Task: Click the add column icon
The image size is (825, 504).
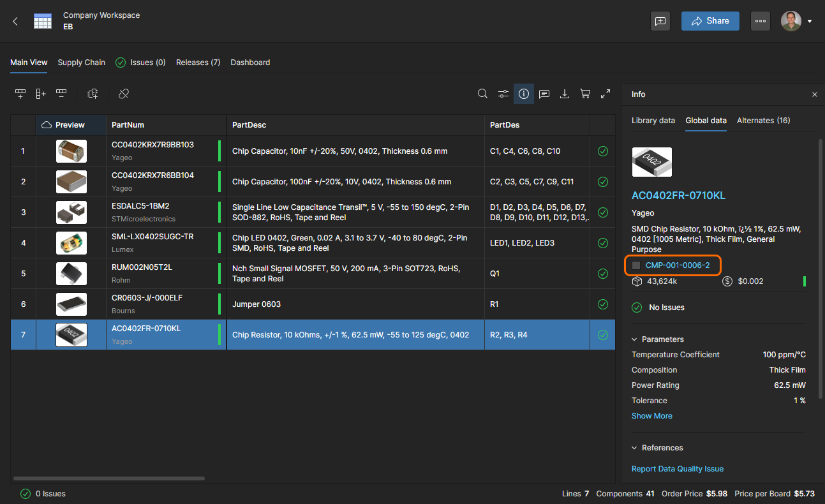Action: [x=41, y=94]
